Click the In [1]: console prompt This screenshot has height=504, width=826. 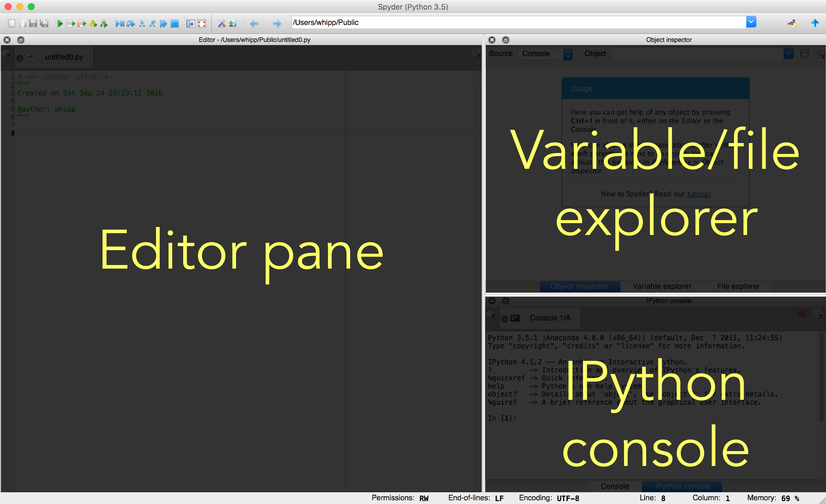(502, 418)
